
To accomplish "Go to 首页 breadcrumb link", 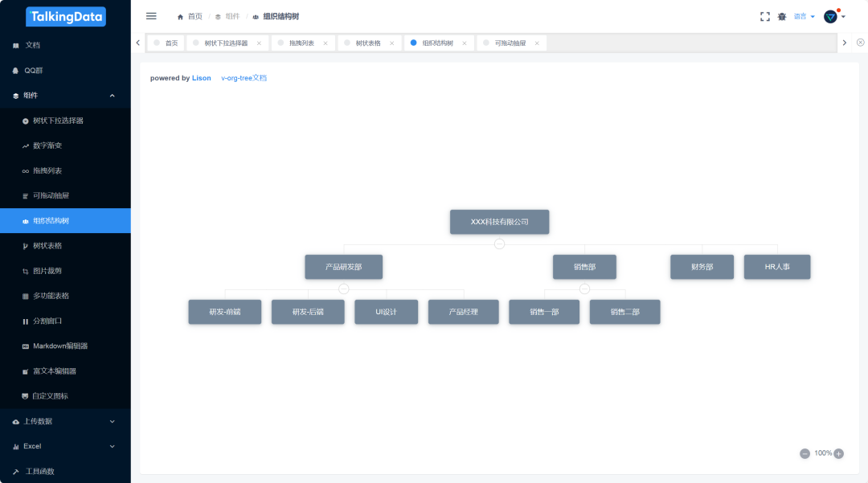I will pyautogui.click(x=194, y=17).
